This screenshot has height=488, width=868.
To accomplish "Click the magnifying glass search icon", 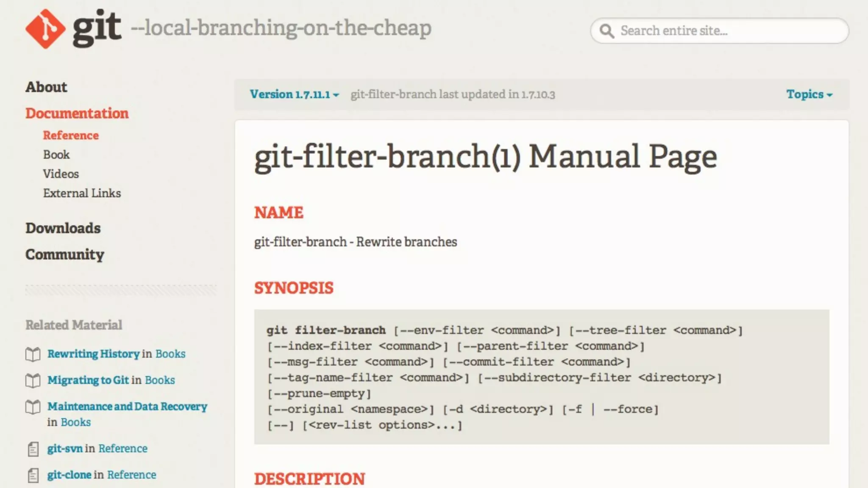I will (606, 31).
